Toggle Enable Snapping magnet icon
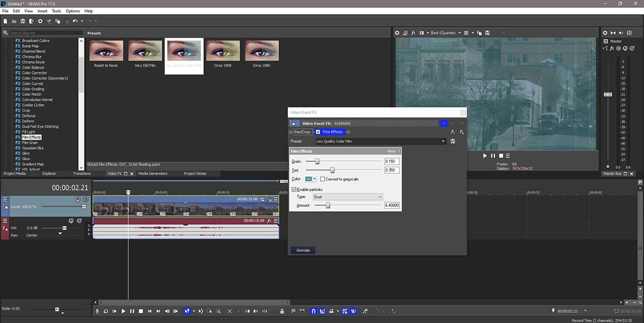This screenshot has height=323, width=644. (x=314, y=311)
